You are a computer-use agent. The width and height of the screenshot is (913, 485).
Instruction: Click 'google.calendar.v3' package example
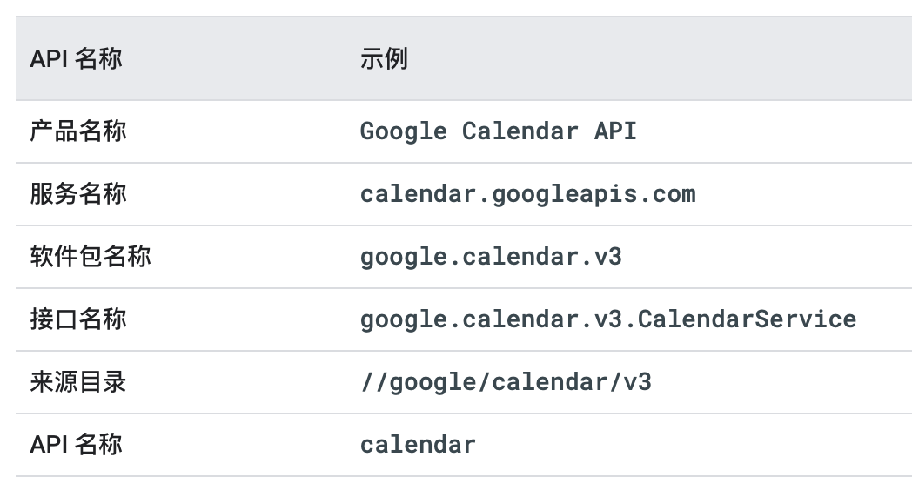point(491,257)
